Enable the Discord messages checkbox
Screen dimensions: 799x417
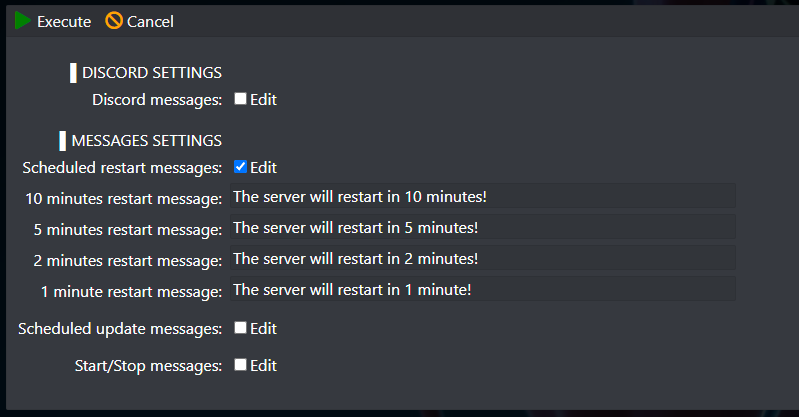click(241, 98)
